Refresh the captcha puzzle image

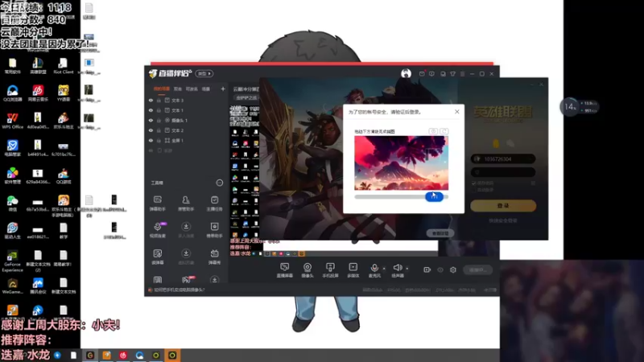click(x=444, y=131)
